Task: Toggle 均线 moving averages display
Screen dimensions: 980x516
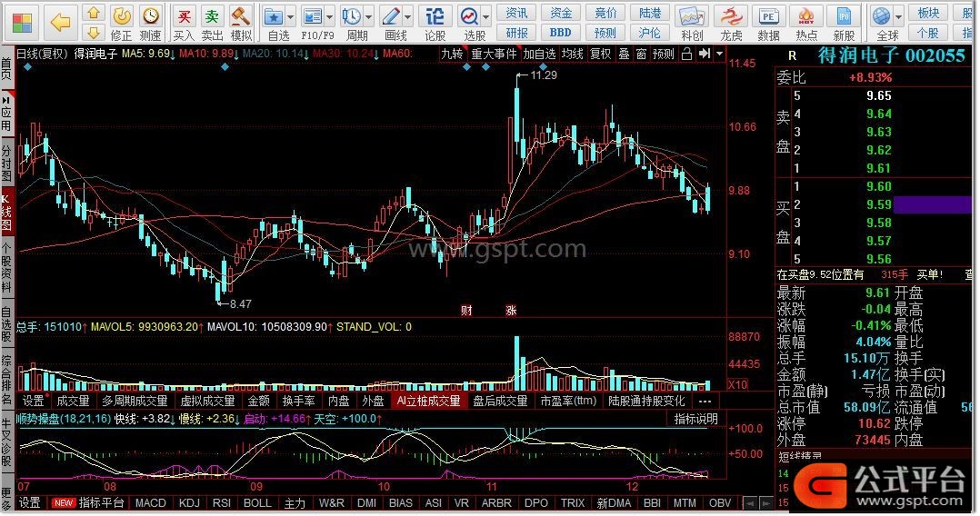Action: point(573,55)
